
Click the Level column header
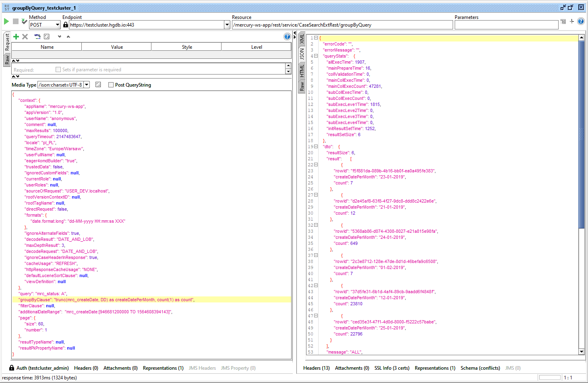(x=257, y=47)
